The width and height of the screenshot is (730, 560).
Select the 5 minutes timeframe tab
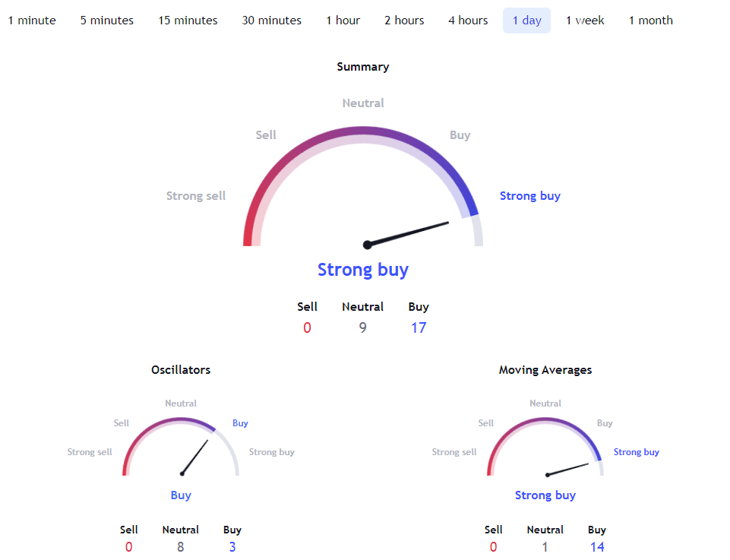point(107,21)
